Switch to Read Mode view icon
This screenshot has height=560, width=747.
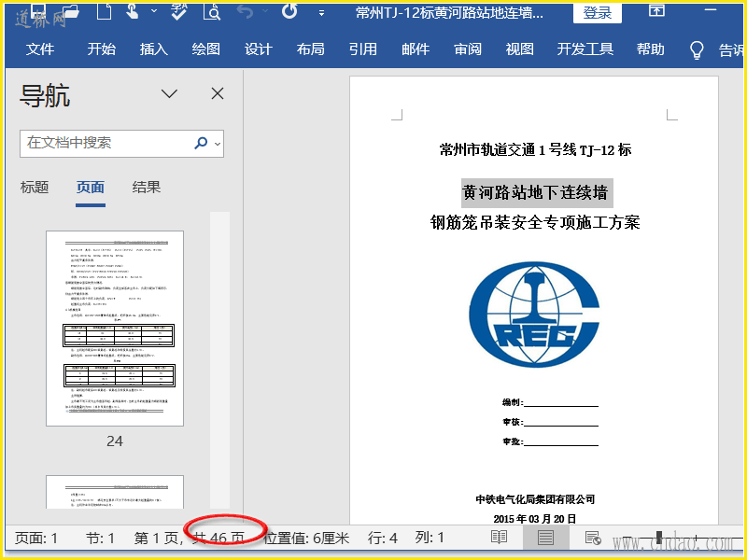(x=500, y=538)
